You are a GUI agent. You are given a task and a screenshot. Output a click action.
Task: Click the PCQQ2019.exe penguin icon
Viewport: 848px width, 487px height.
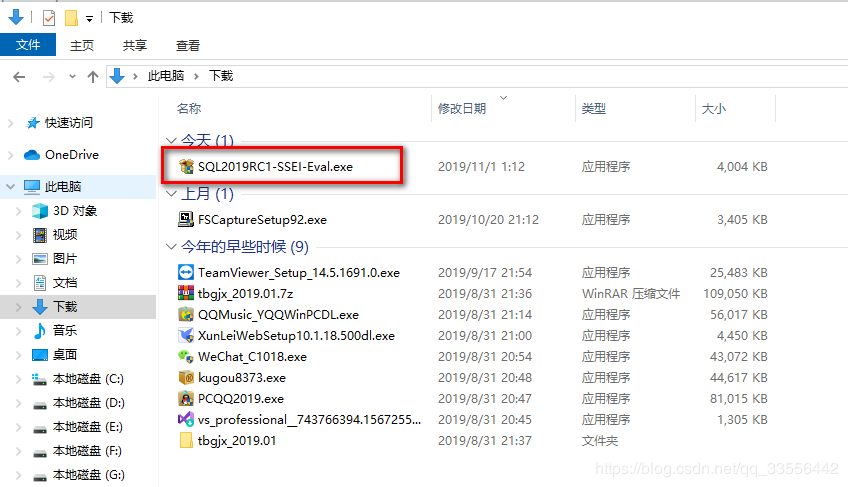186,398
